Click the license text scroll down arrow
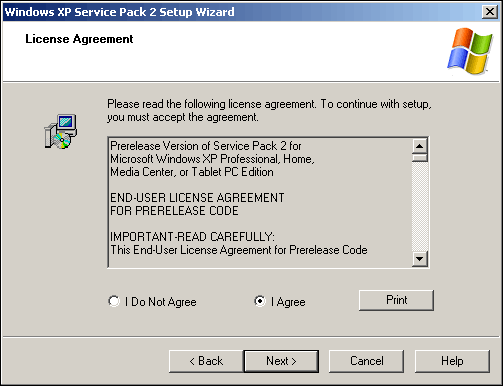Viewport: 503px width, 386px height. [x=420, y=259]
